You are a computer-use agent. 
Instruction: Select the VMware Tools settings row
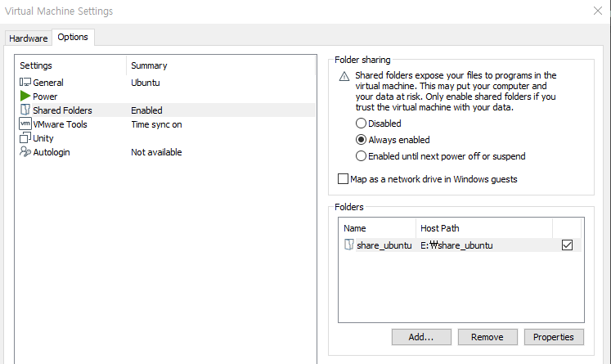(x=165, y=124)
